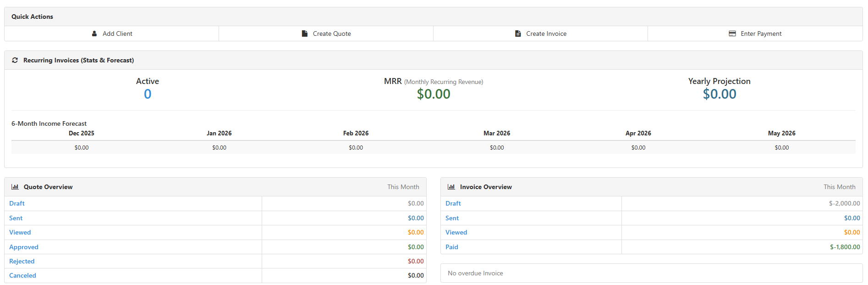View the Paid invoices list
The height and width of the screenshot is (285, 868).
(452, 247)
